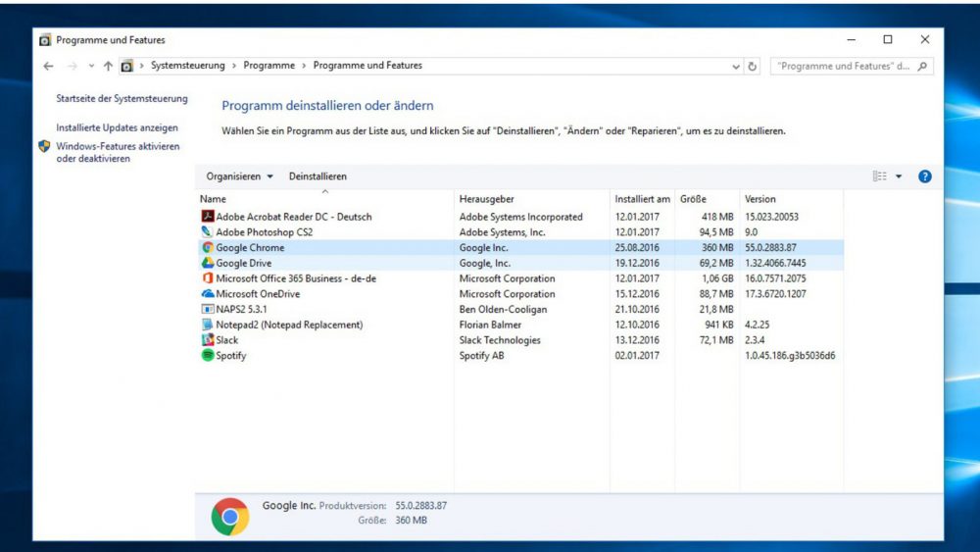Click the search field for Programme und Features

point(843,67)
